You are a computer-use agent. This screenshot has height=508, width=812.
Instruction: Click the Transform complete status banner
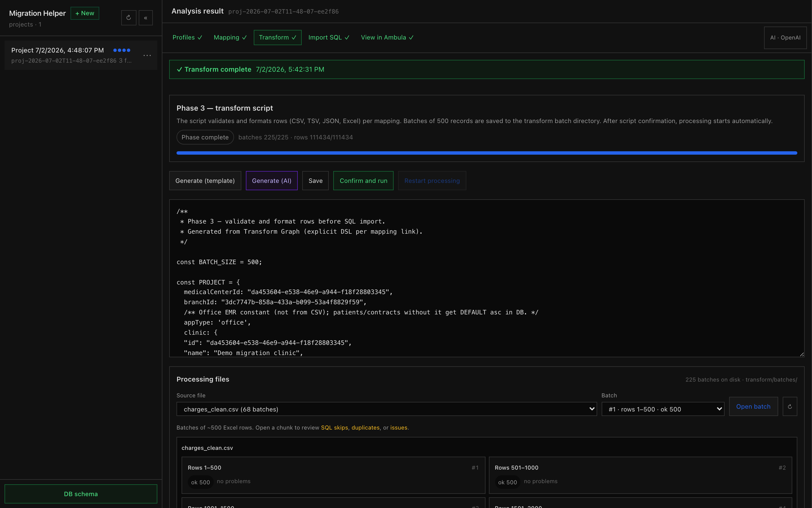[487, 69]
